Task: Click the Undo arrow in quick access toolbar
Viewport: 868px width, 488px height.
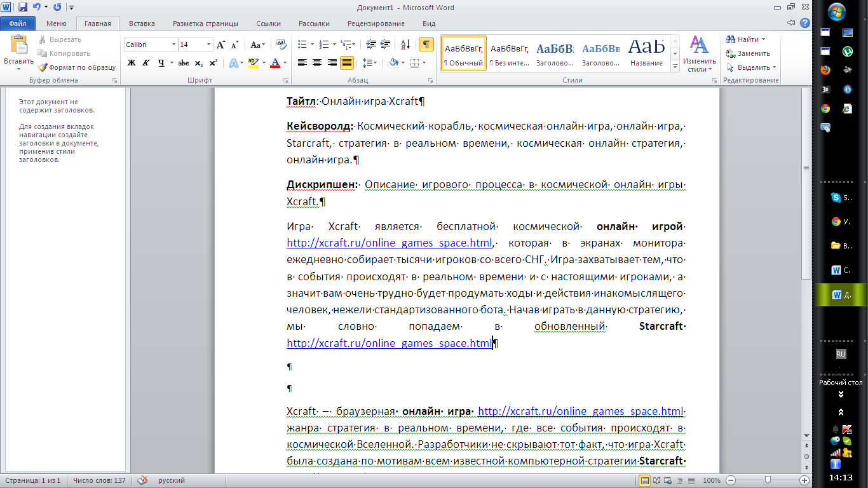Action: [36, 7]
